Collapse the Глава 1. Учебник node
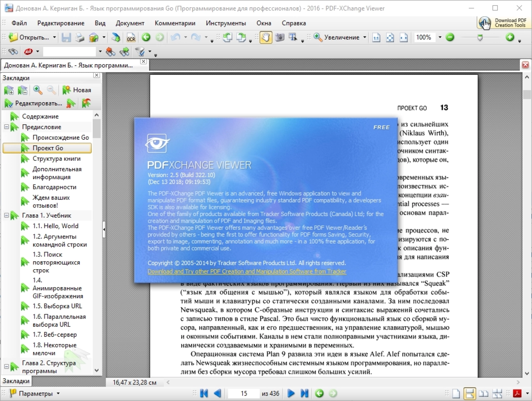 (7, 215)
